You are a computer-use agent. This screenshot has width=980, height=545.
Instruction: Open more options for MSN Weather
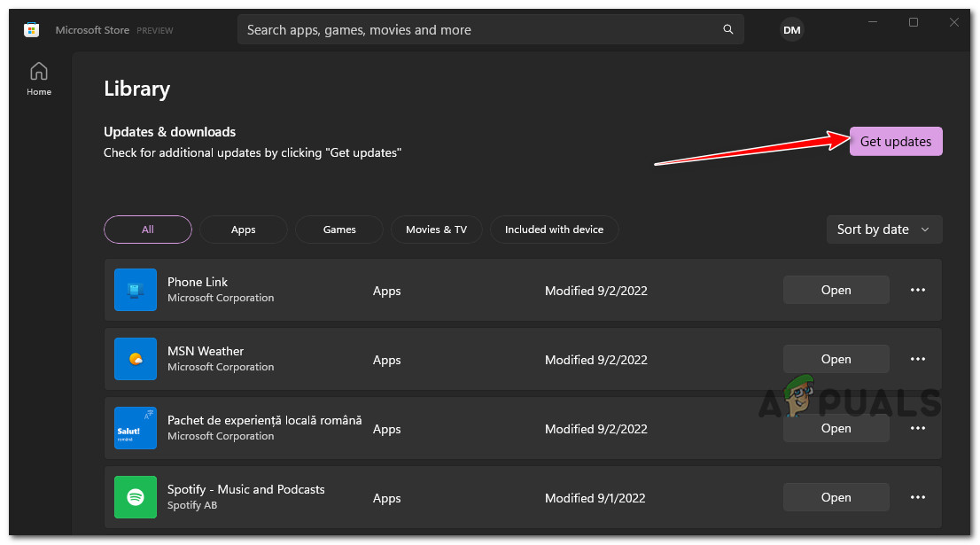tap(918, 359)
